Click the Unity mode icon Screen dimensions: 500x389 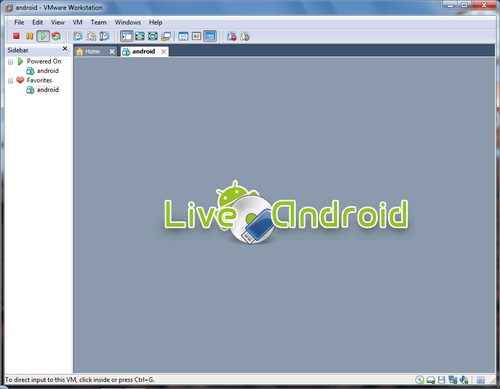166,36
